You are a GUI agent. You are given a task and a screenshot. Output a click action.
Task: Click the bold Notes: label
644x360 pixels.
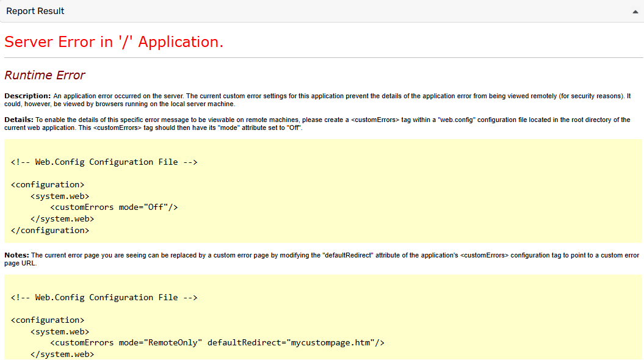[x=17, y=255]
